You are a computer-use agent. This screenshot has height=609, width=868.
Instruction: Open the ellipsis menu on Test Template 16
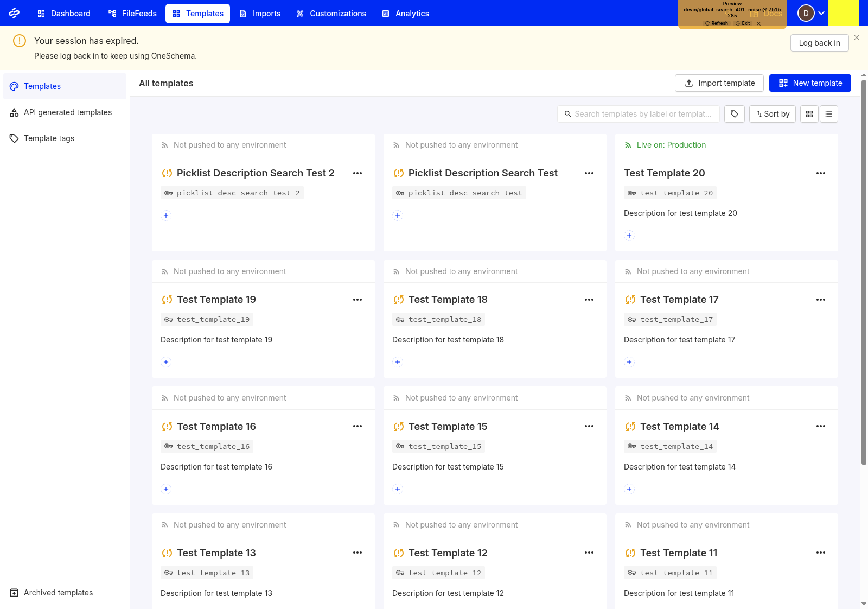coord(358,426)
